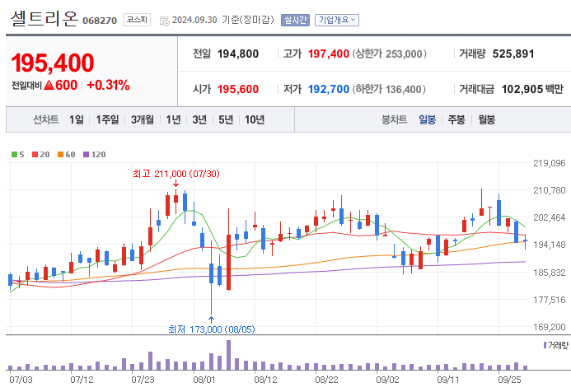Click the 선차트 label
This screenshot has height=392, width=571.
(46, 119)
